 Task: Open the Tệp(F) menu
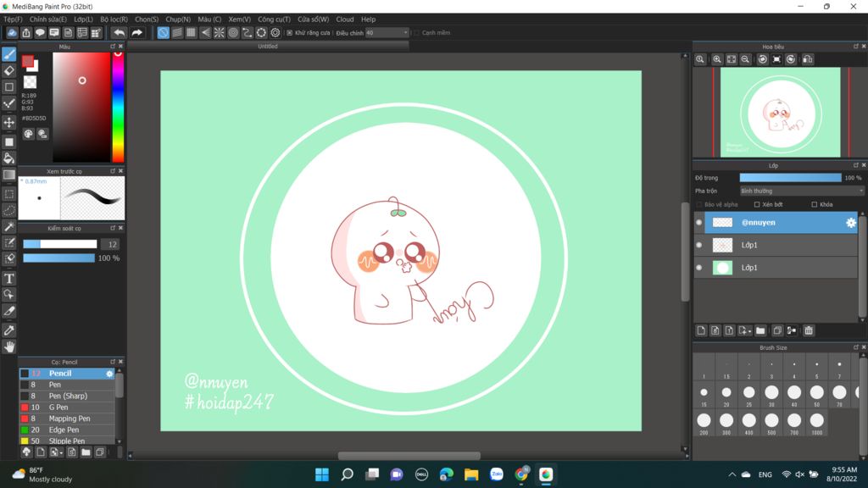click(x=13, y=19)
